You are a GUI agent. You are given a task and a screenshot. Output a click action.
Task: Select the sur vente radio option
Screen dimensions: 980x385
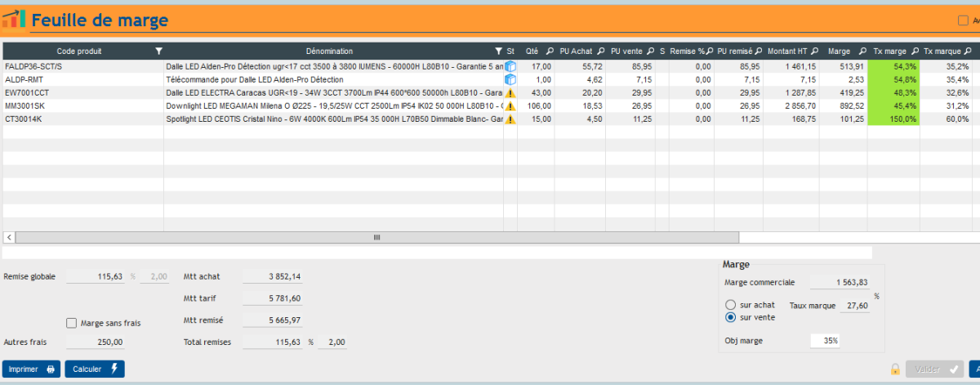click(731, 317)
